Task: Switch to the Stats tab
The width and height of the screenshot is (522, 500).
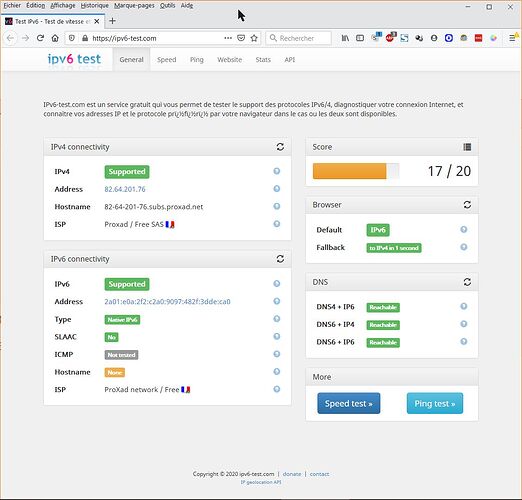Action: coord(263,60)
